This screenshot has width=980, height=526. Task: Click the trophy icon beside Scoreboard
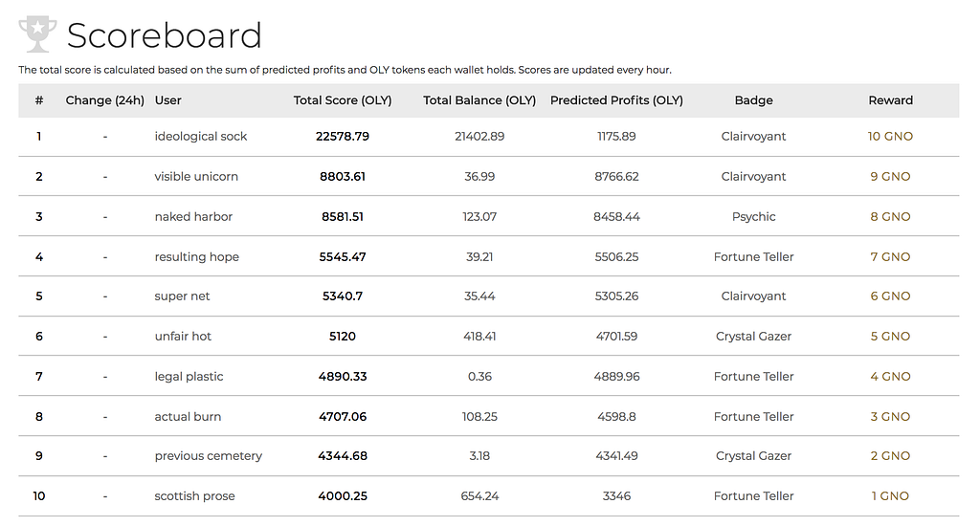click(37, 34)
